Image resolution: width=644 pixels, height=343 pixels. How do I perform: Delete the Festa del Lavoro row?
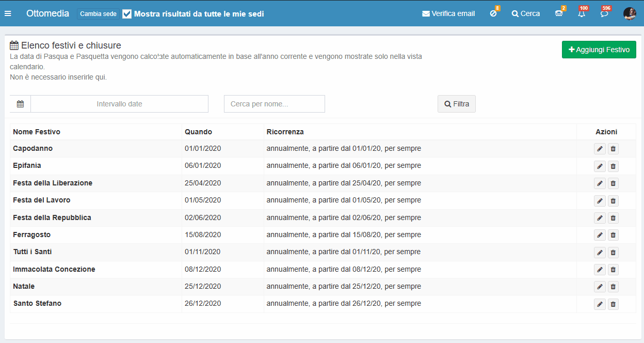613,201
